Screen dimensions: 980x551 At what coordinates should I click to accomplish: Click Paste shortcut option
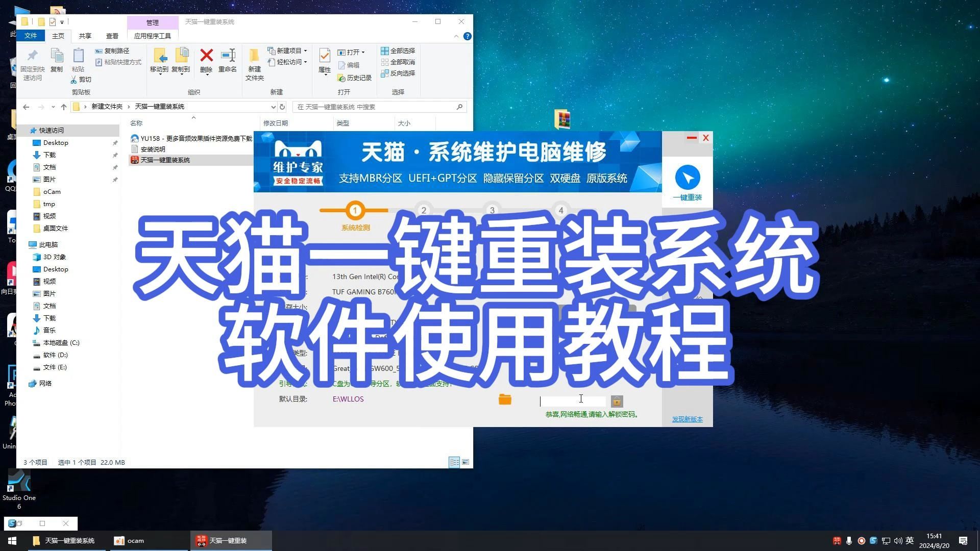pyautogui.click(x=118, y=62)
